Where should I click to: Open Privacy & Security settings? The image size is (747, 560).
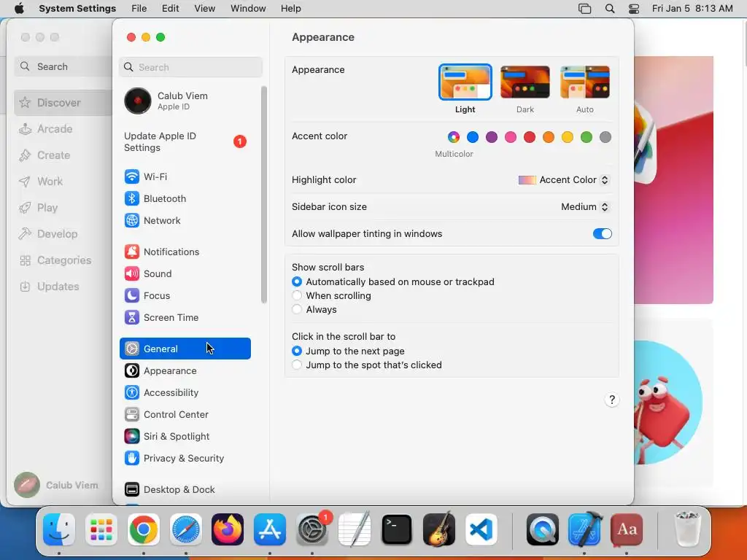tap(185, 458)
